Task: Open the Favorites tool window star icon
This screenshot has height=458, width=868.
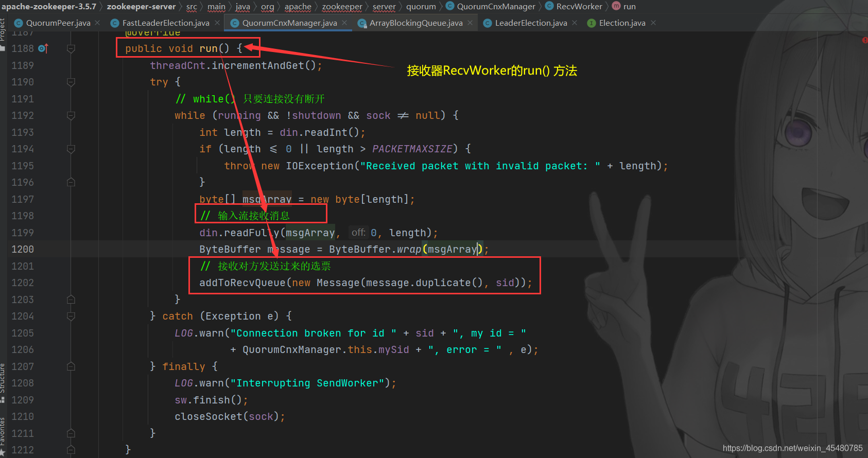Action: (3, 453)
